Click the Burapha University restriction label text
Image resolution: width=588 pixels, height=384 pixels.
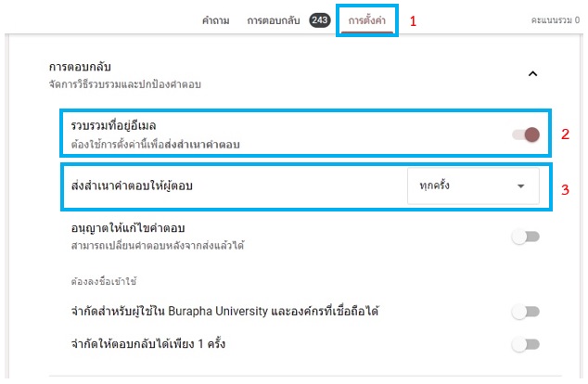pyautogui.click(x=224, y=312)
